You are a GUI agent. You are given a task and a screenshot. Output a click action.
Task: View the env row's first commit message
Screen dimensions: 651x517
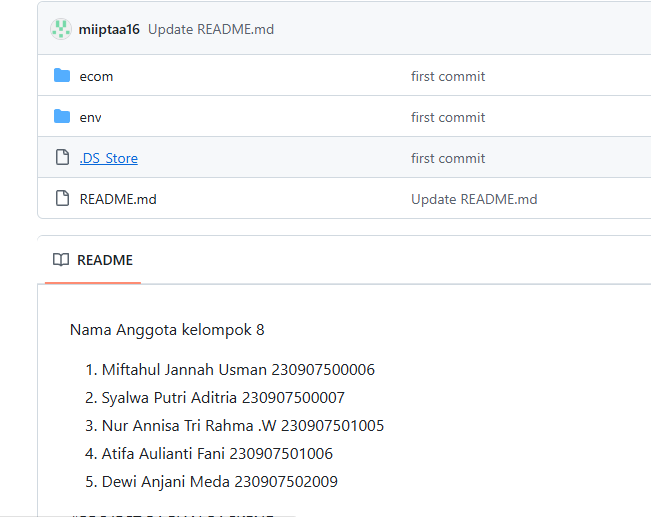(x=448, y=117)
